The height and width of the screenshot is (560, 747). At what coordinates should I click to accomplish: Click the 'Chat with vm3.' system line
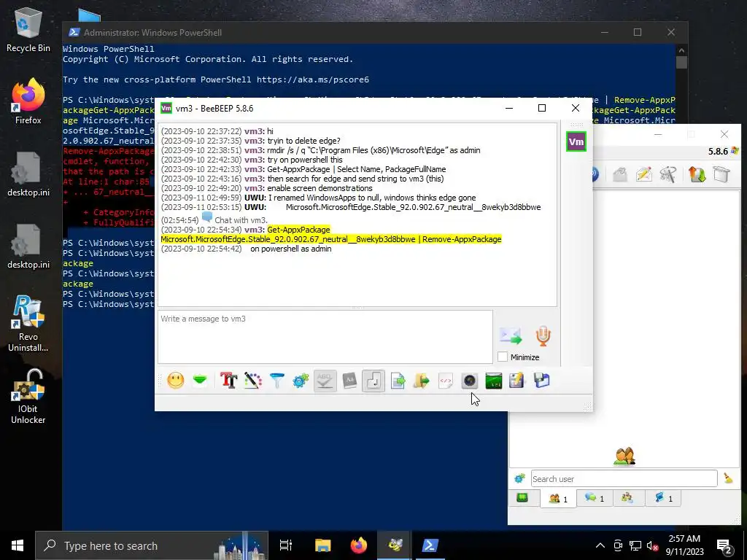(241, 220)
